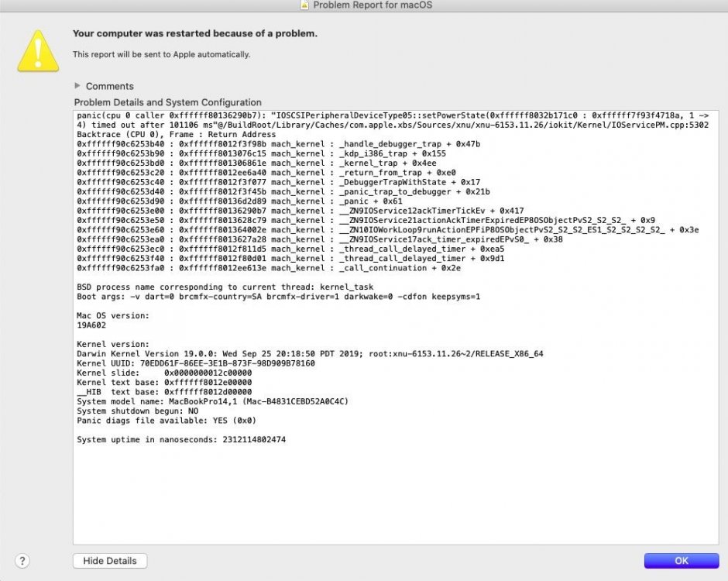Click the '_DebuggerTrapWithState + 0x17' line
This screenshot has height=581, width=728.
[279, 182]
